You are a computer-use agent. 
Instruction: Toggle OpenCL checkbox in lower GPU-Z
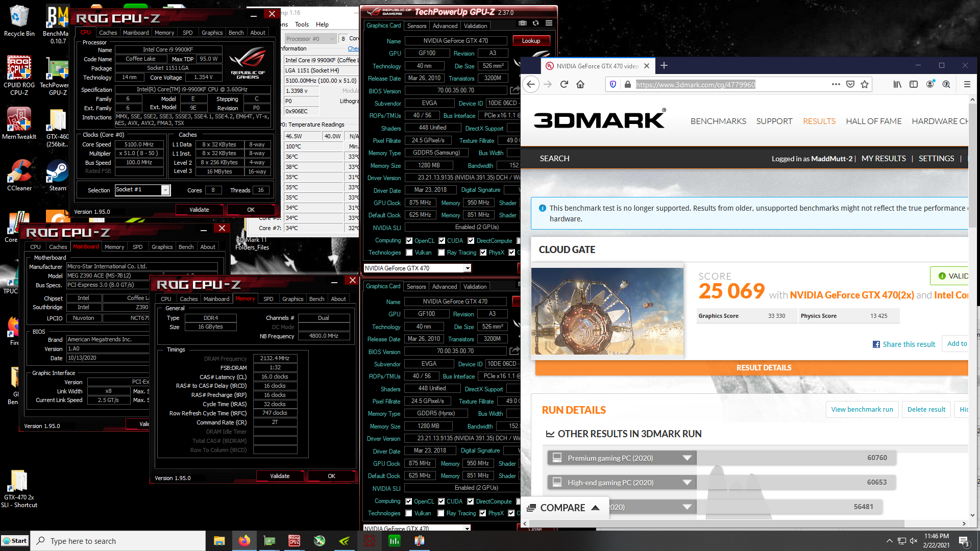(x=408, y=502)
